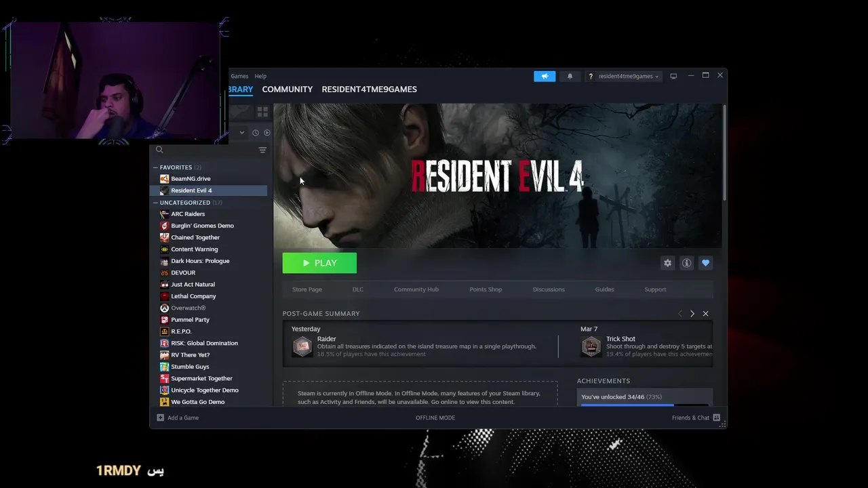Select Supermarket Together

click(x=209, y=378)
